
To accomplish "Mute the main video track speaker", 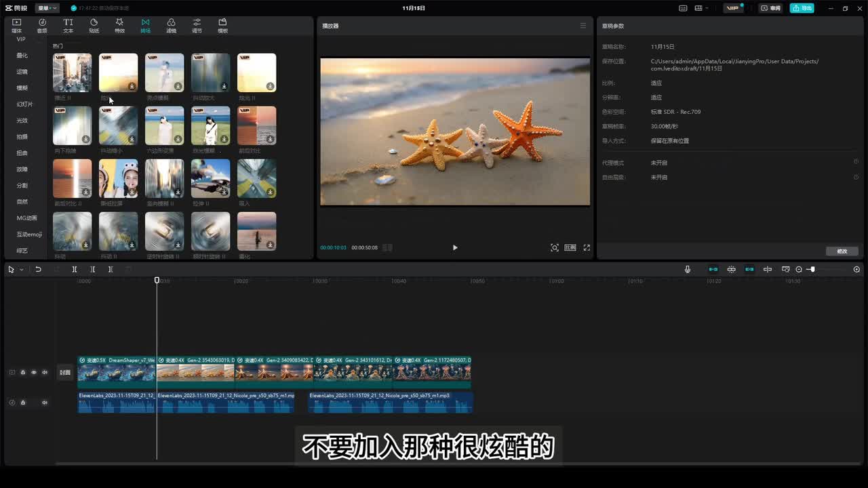I will pyautogui.click(x=45, y=372).
